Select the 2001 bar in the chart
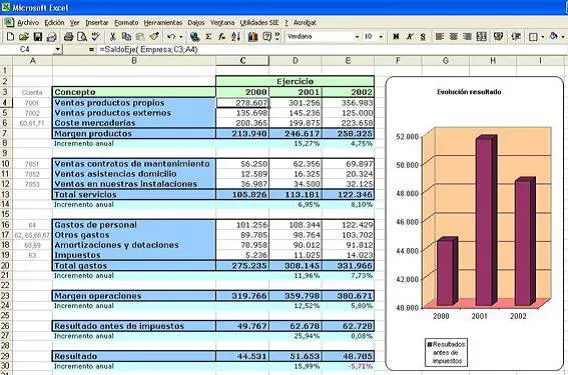The width and height of the screenshot is (568, 375). point(486,220)
